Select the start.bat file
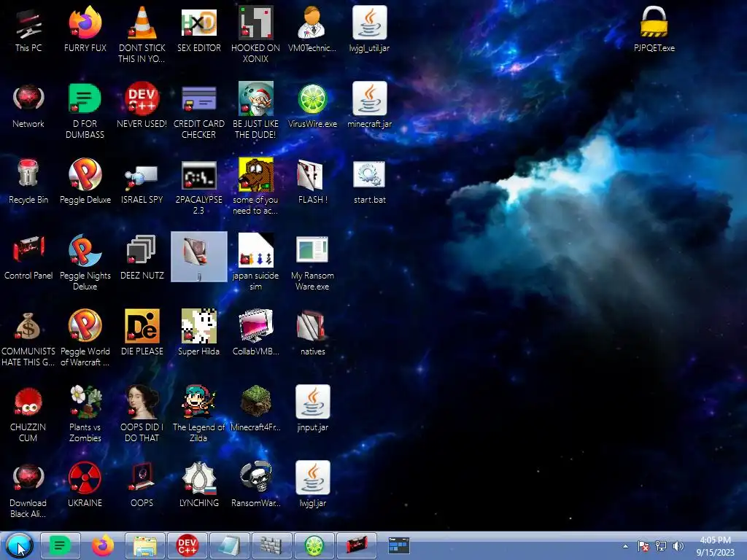 click(369, 182)
